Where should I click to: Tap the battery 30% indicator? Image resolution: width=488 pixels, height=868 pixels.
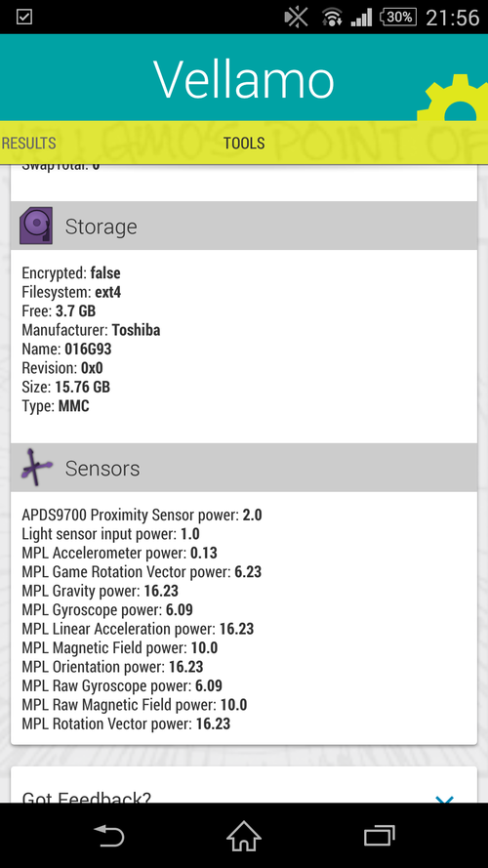398,18
